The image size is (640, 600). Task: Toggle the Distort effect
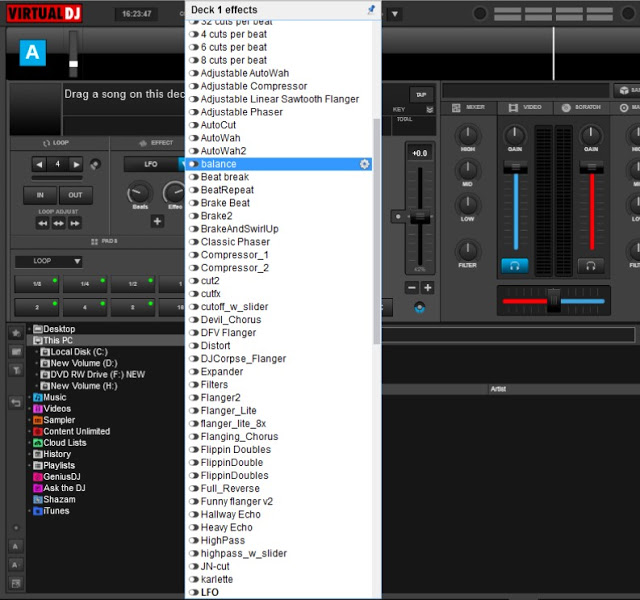193,346
